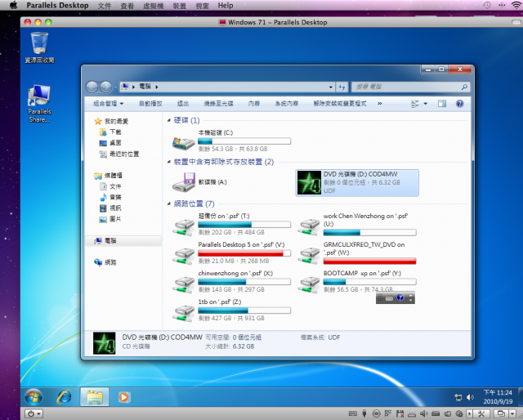Select the DVD drive D: COD4MW icon
The height and width of the screenshot is (420, 523).
click(x=309, y=182)
